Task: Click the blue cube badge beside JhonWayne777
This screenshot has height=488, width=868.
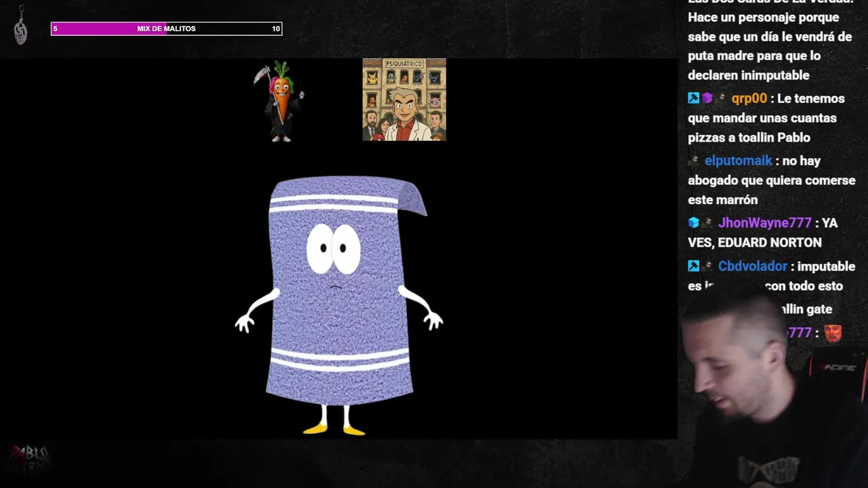Action: point(694,223)
